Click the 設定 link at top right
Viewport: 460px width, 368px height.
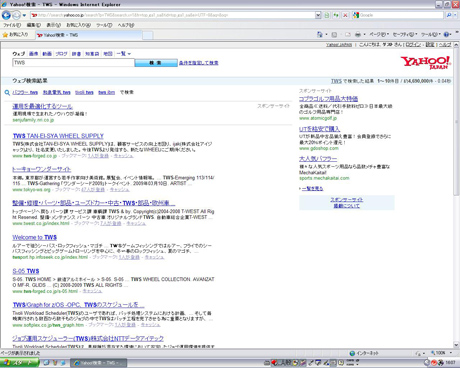[430, 45]
